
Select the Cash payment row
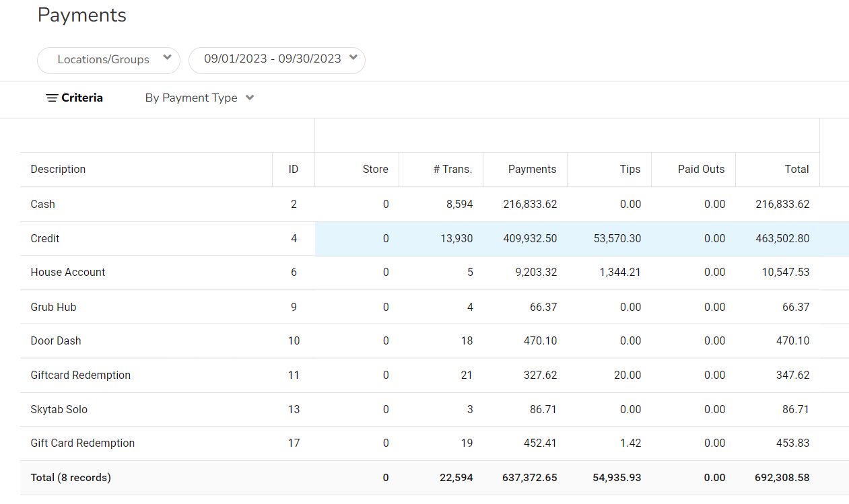pos(43,205)
